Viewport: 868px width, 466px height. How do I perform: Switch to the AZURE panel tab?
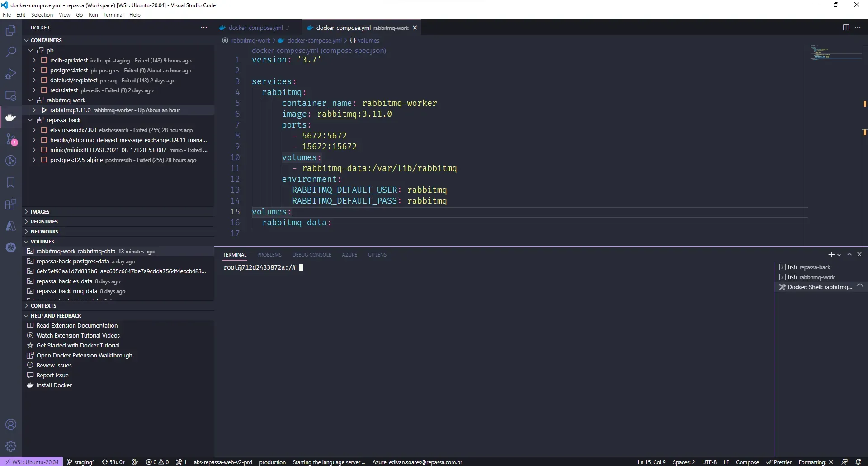(349, 255)
